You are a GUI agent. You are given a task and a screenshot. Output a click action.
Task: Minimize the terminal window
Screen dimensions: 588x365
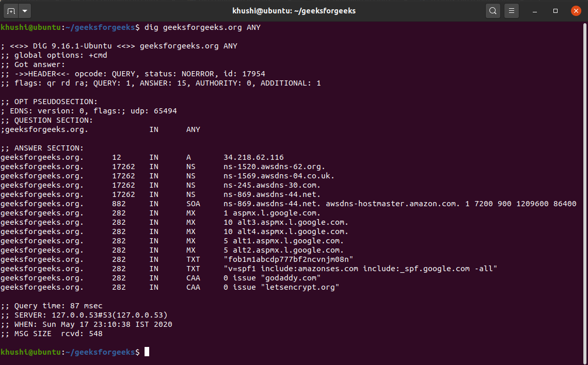(x=535, y=11)
